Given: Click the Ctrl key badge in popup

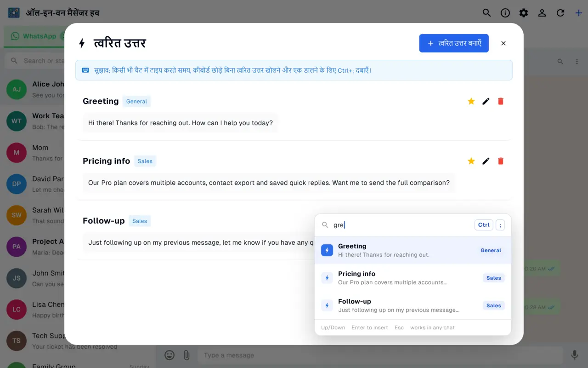Looking at the screenshot, I should tap(484, 225).
